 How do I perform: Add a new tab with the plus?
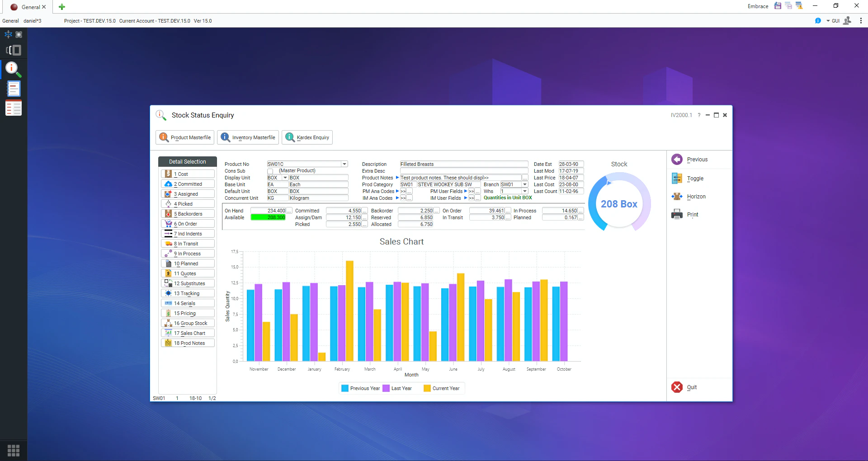click(62, 7)
